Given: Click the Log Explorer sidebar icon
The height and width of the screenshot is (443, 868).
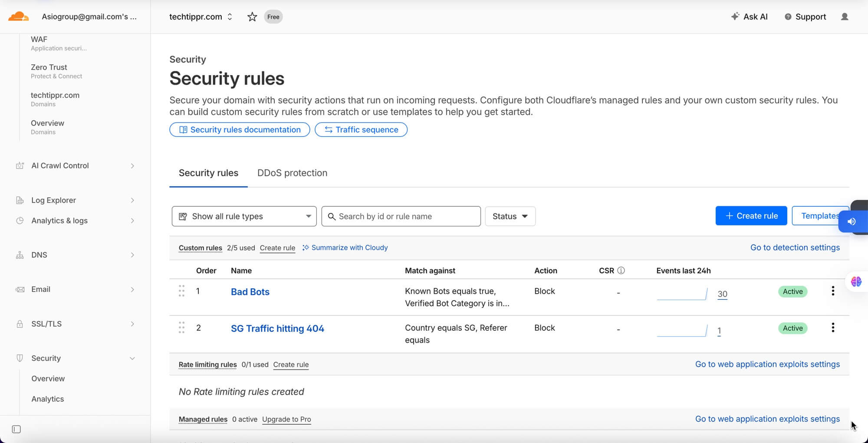Looking at the screenshot, I should click(20, 200).
